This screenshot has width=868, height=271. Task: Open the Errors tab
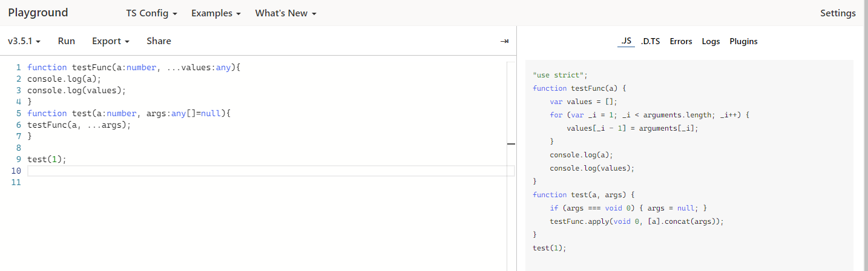click(x=681, y=41)
